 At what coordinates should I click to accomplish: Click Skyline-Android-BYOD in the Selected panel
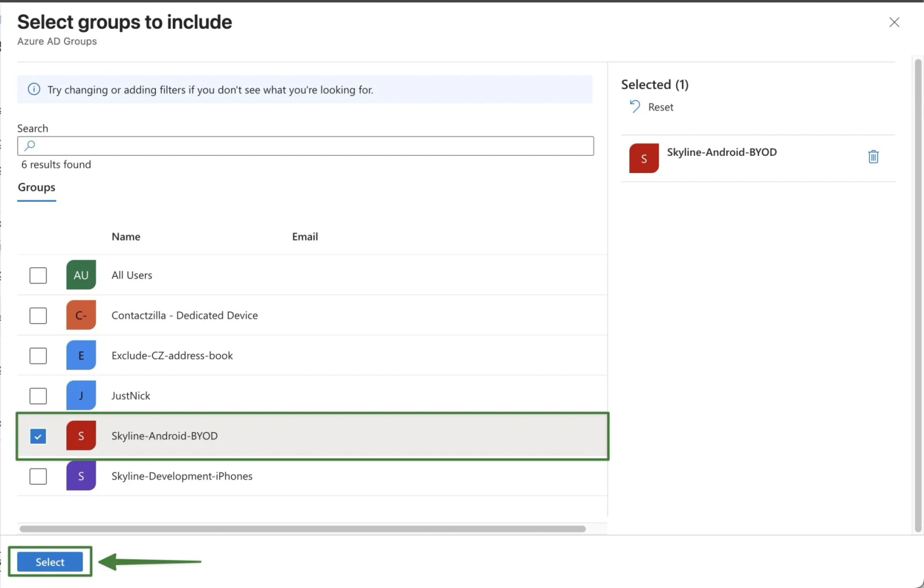[x=722, y=152]
